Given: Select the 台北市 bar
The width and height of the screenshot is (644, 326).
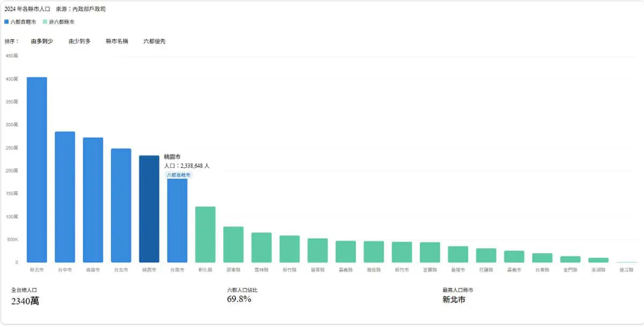Looking at the screenshot, I should point(121,205).
